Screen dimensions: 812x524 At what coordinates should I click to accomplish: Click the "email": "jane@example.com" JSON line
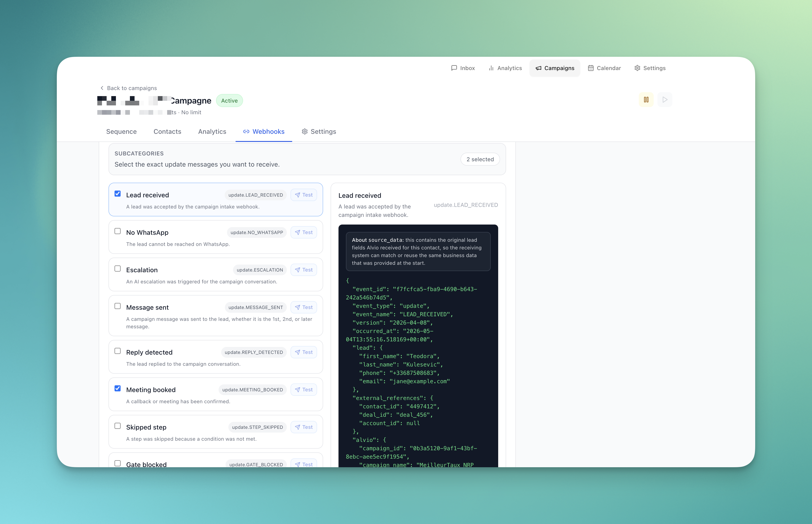[404, 381]
